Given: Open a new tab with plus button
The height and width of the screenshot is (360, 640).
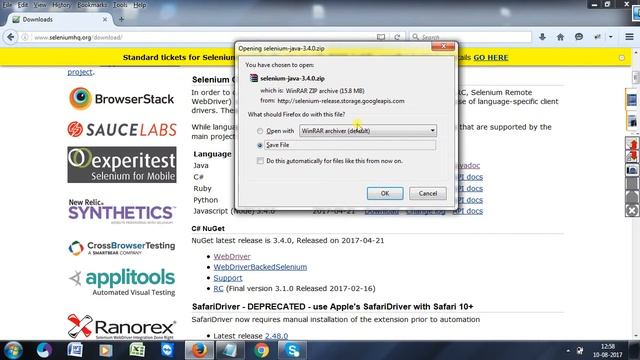Looking at the screenshot, I should click(x=121, y=19).
